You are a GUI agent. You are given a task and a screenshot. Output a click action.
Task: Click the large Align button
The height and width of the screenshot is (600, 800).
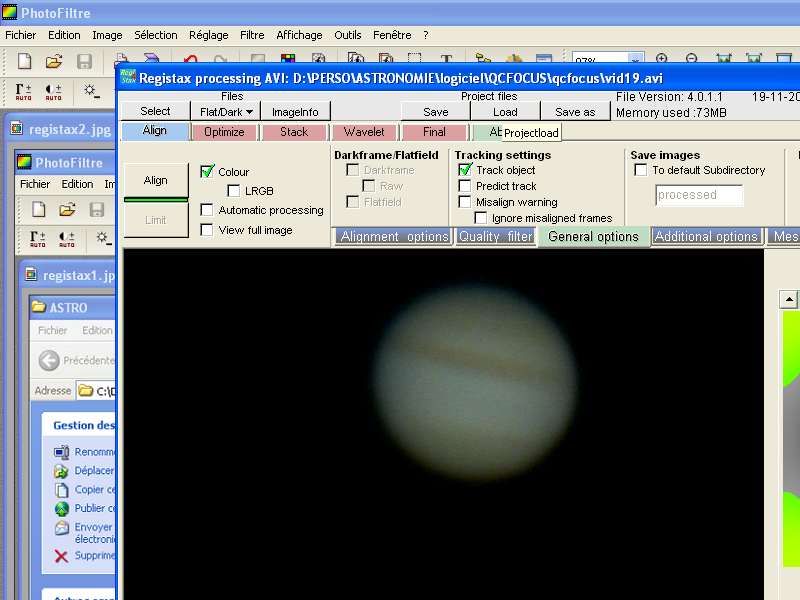[156, 180]
